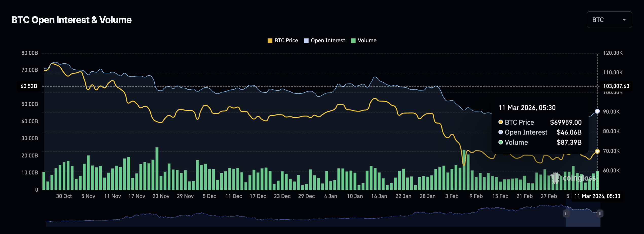Click the 103,007.63 price axis label

pos(616,86)
